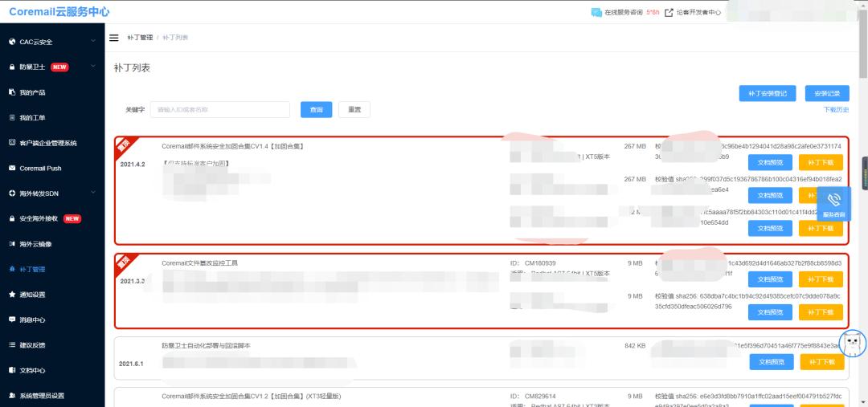Click the 消息中心 speech bubble icon
Screen dimensions: 868x407
tap(12, 319)
